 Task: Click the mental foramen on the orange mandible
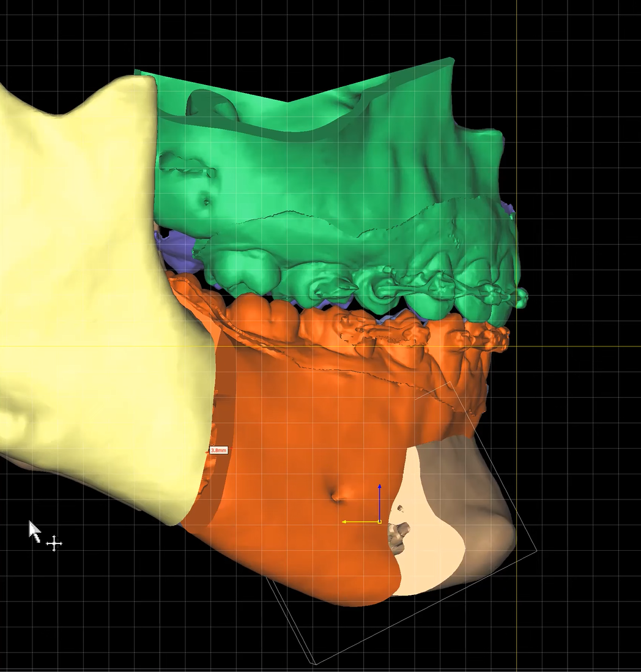338,497
